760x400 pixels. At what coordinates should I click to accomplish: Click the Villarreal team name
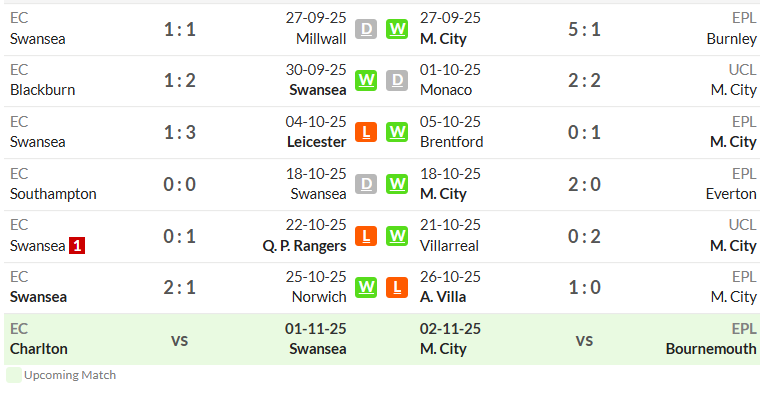449,246
